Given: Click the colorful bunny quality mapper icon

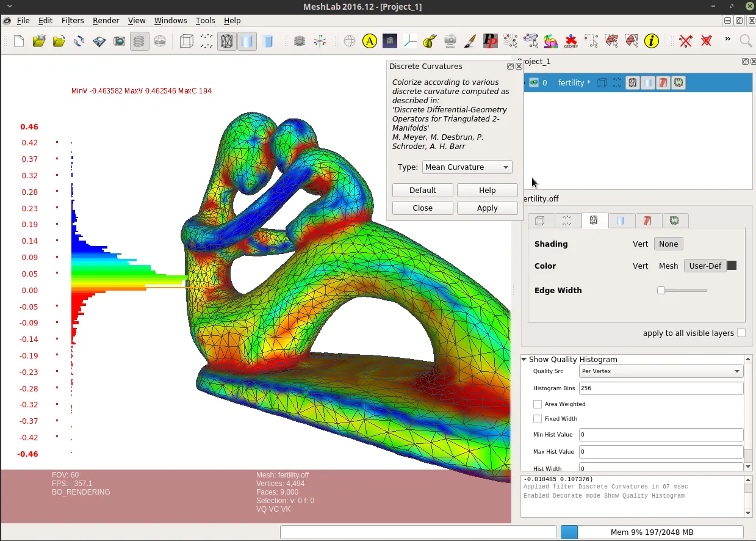Looking at the screenshot, I should click(x=551, y=41).
